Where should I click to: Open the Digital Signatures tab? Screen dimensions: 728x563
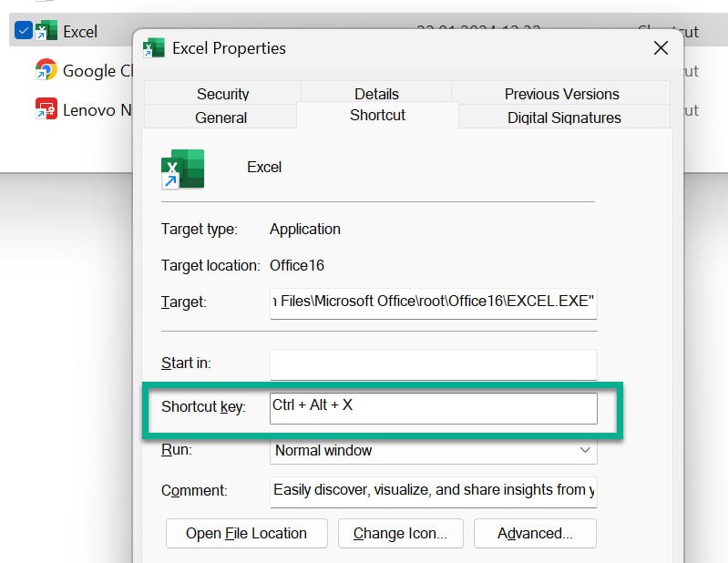564,118
